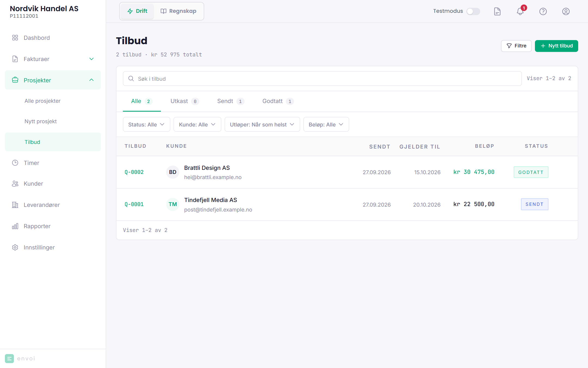Screen dimensions: 588x368
Task: Switch to the Drift mode tab
Action: [137, 11]
